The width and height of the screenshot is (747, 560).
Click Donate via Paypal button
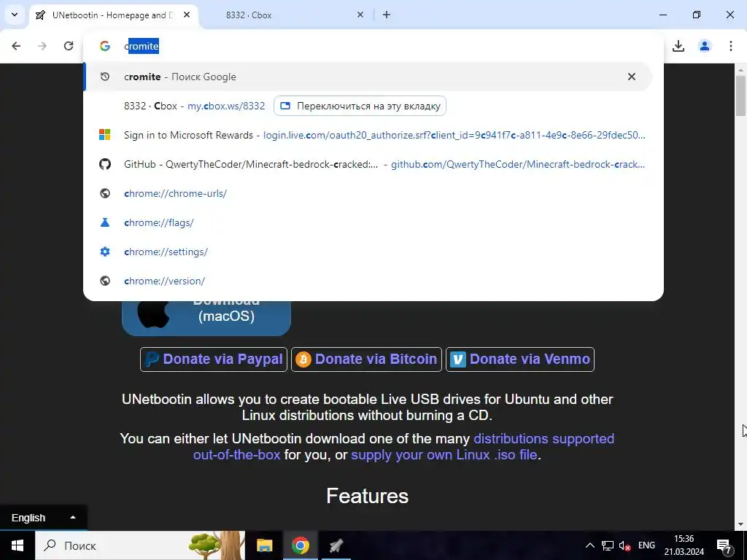click(x=214, y=359)
